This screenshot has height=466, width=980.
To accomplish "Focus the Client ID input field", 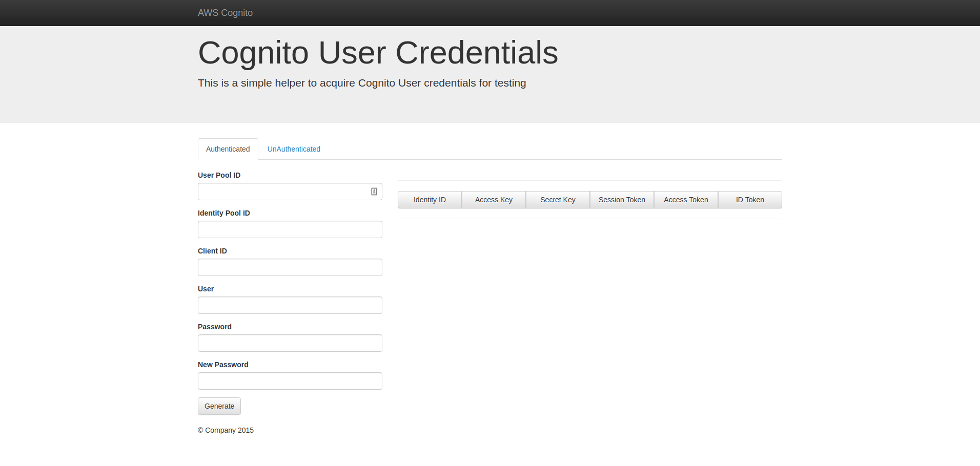I will (290, 267).
